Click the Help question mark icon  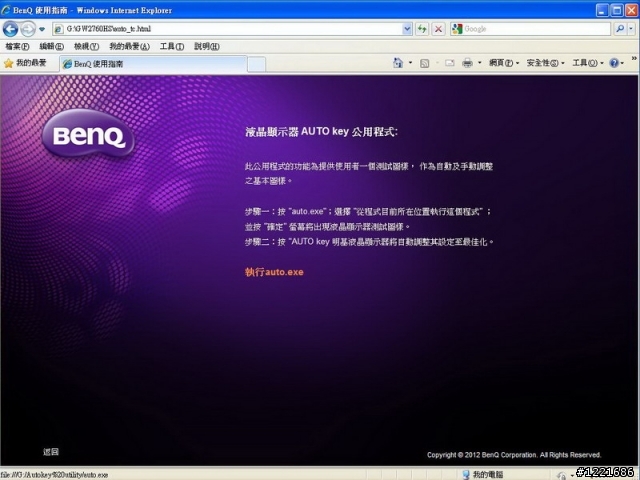point(614,63)
